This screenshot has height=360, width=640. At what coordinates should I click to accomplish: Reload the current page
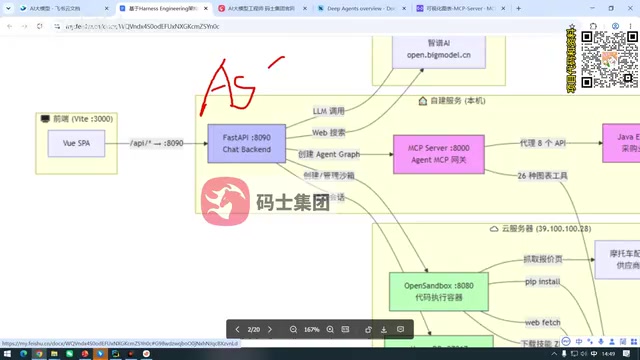click(x=40, y=26)
